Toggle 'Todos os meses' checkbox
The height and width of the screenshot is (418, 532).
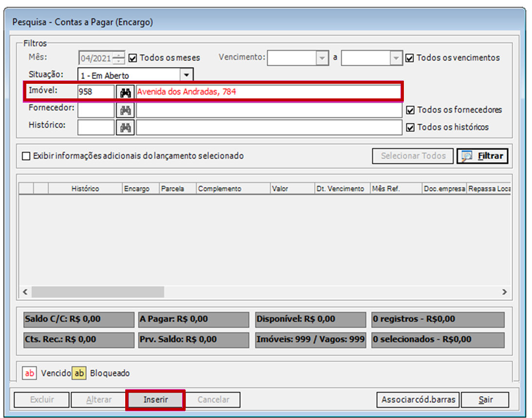click(x=133, y=58)
